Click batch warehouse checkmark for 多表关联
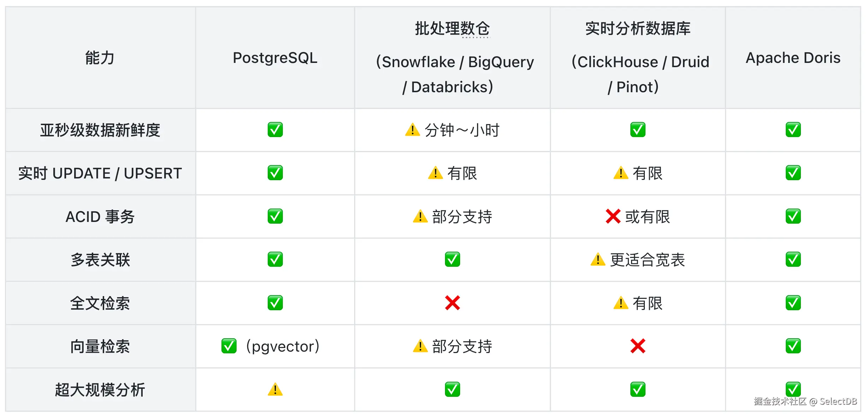 point(452,259)
